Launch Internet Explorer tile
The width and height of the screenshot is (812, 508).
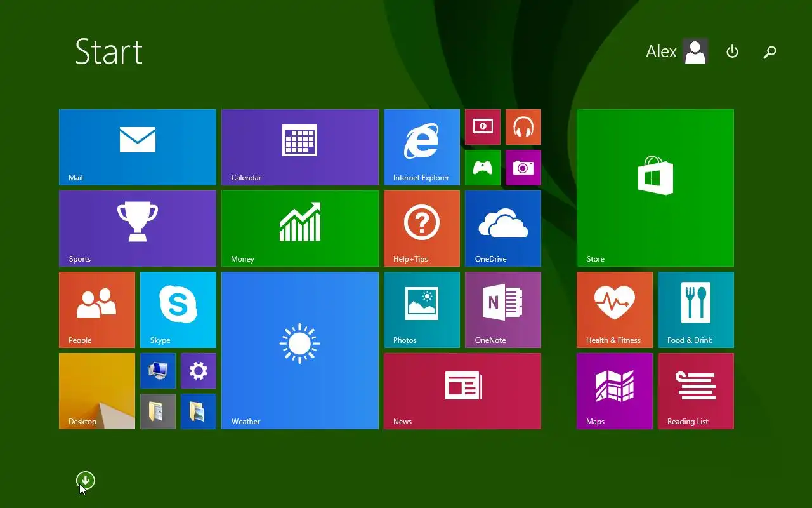[x=422, y=147]
